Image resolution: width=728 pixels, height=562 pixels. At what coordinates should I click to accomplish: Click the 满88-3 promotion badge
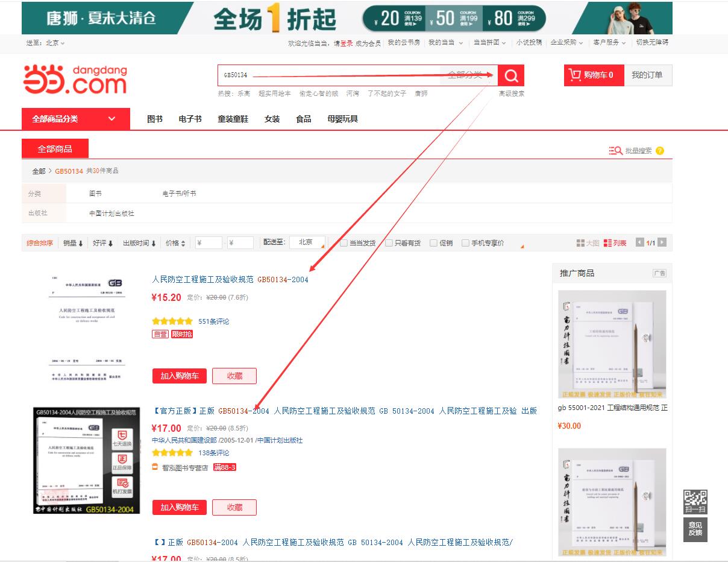tap(225, 467)
